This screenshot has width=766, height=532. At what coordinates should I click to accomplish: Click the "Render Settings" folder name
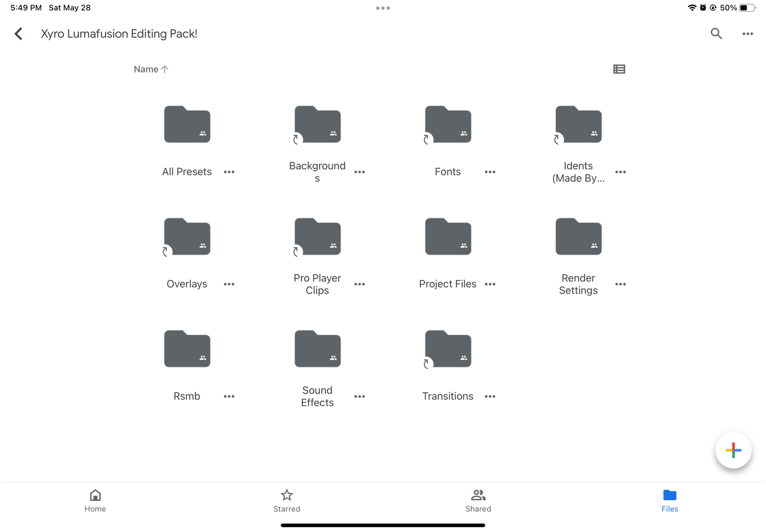[578, 284]
